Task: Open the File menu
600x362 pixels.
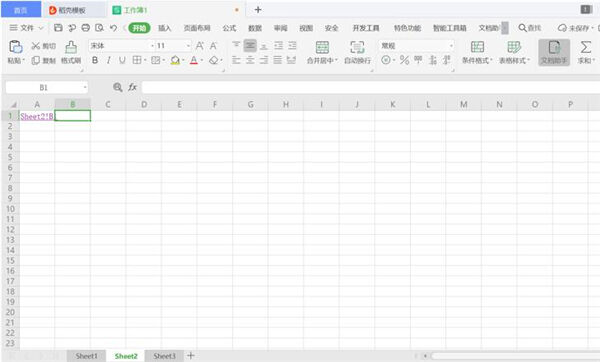Action: pos(26,28)
